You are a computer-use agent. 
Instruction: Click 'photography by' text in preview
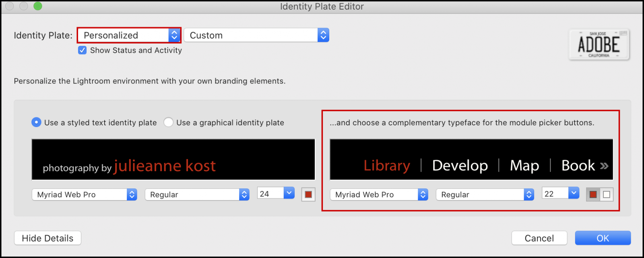click(x=77, y=168)
